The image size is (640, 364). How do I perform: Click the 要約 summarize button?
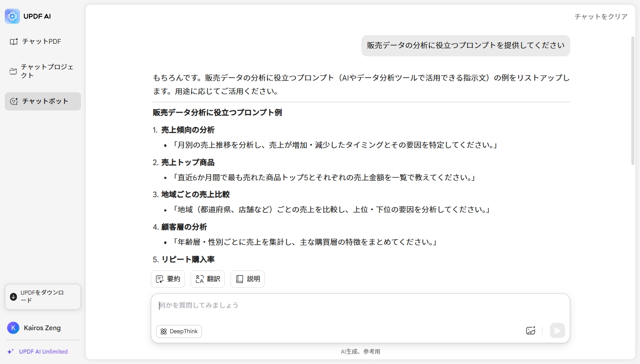click(168, 279)
